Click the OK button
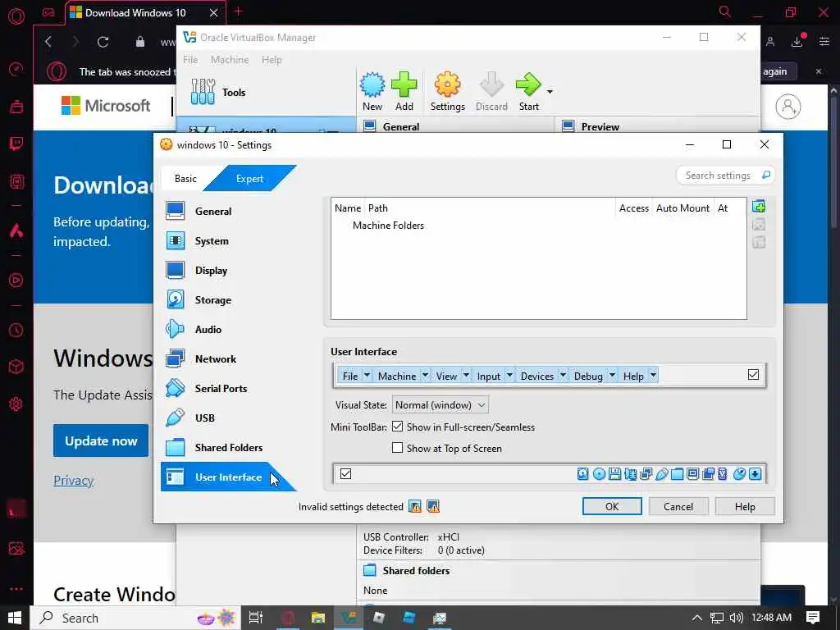The width and height of the screenshot is (840, 630). (612, 506)
